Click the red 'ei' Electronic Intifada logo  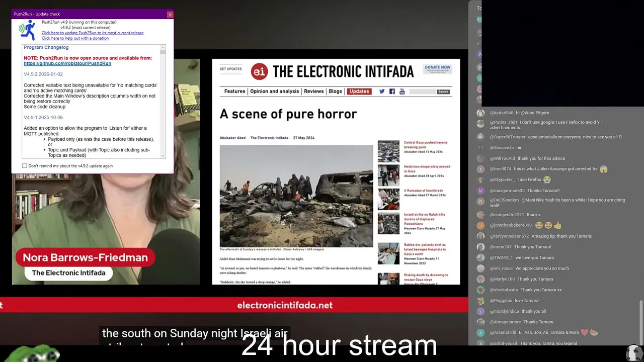[x=259, y=71]
